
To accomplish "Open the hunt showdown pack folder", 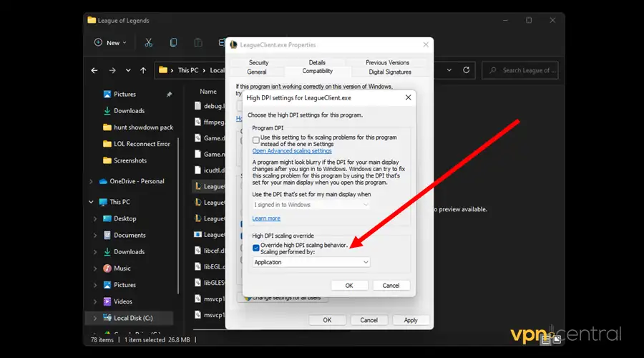I will pos(138,127).
